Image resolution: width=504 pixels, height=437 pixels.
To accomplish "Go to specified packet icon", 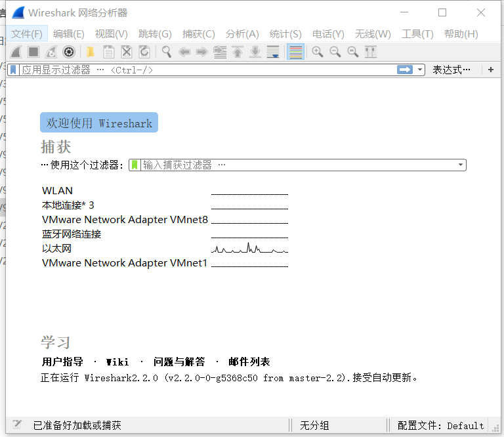I will pos(220,52).
